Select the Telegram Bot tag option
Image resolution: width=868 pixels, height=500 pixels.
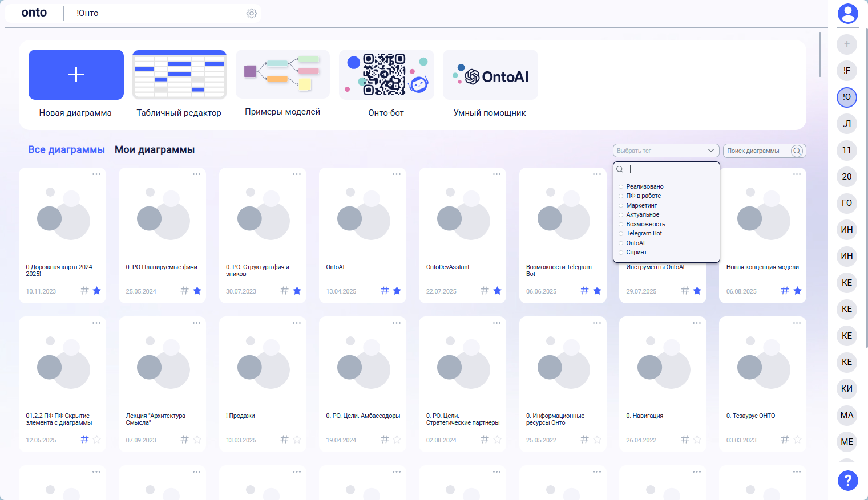pyautogui.click(x=644, y=233)
